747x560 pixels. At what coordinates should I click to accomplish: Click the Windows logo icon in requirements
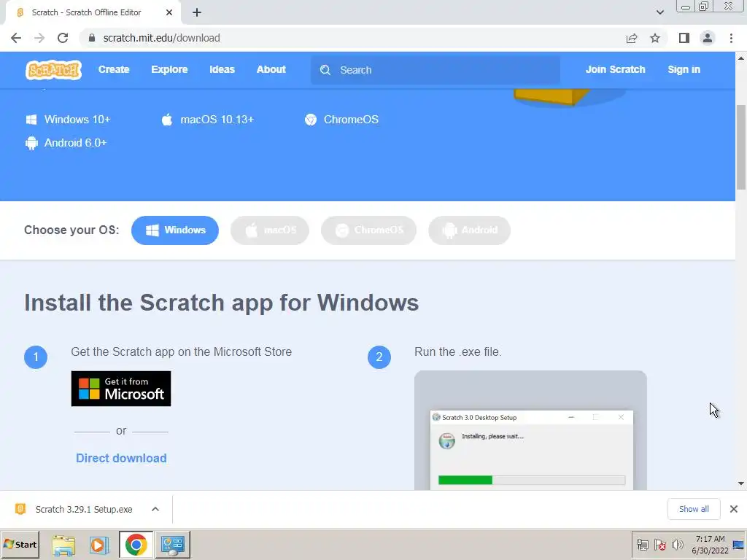coord(31,120)
